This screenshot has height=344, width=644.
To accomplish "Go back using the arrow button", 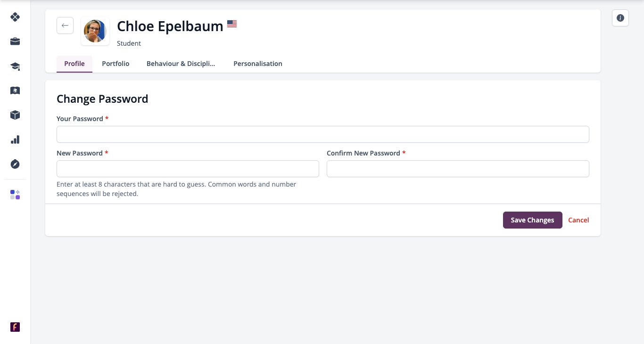I will point(65,25).
